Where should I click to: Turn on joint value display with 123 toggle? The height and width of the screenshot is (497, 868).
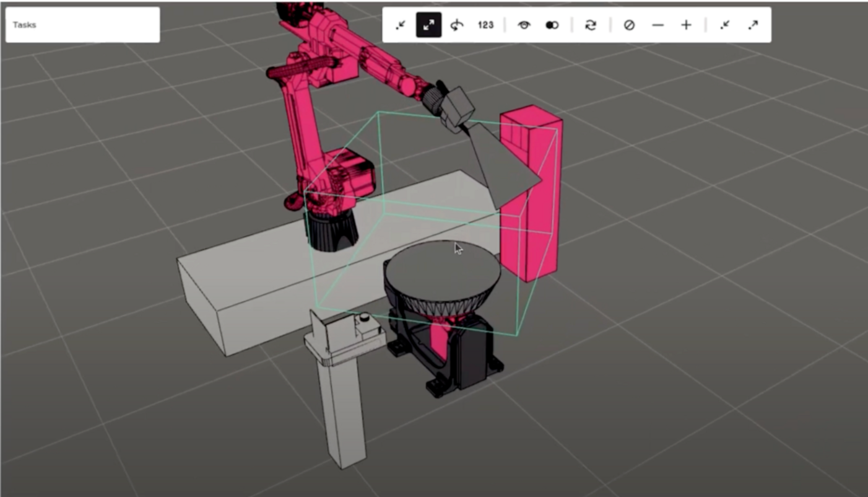485,25
